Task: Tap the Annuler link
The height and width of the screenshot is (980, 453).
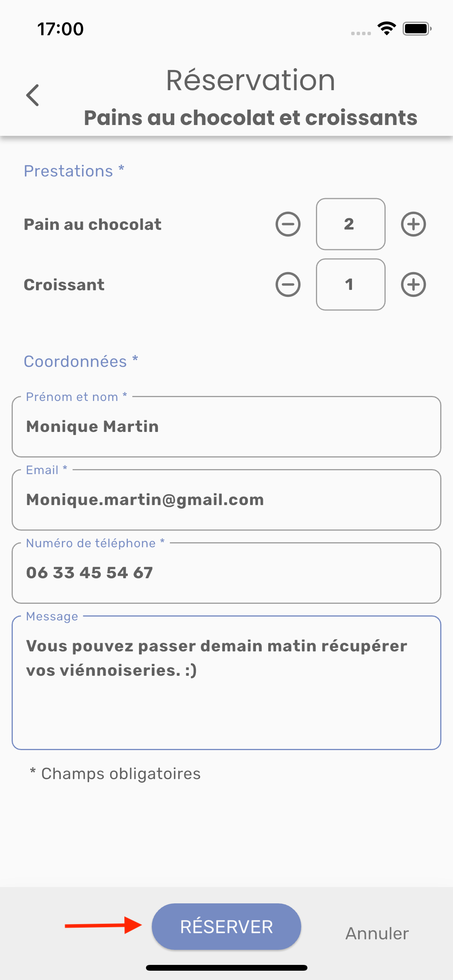Action: click(x=377, y=933)
